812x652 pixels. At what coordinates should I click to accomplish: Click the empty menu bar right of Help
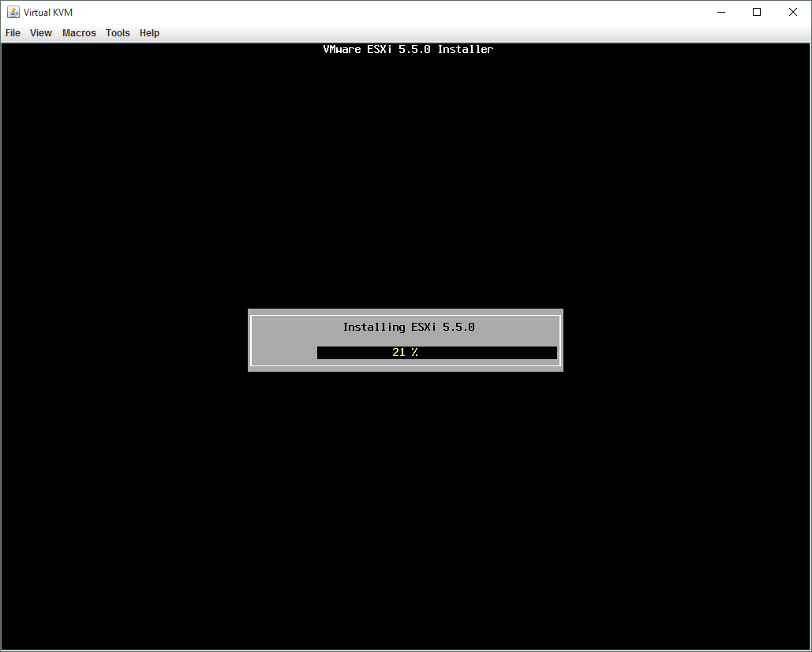(x=473, y=33)
